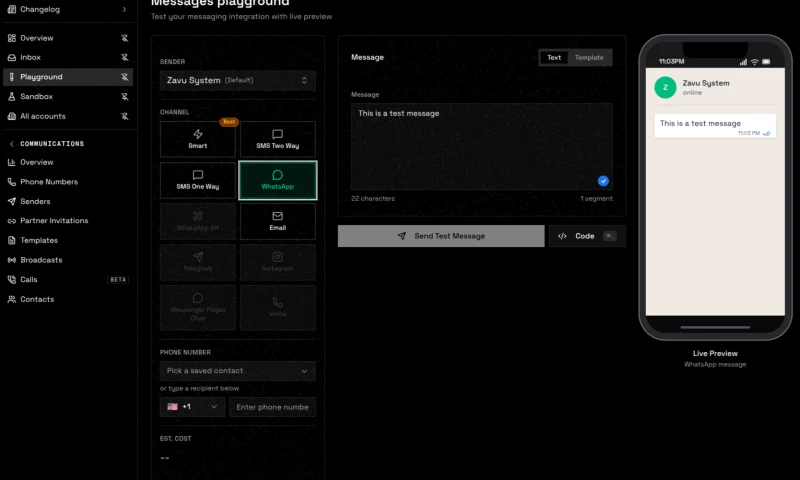
Task: Switch to the Template message tab
Action: (589, 58)
